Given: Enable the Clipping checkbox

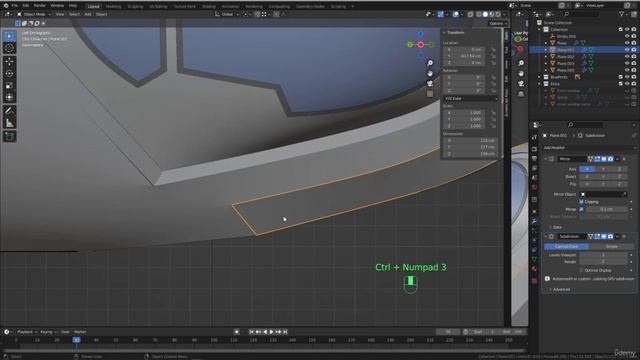Looking at the screenshot, I should tap(581, 202).
